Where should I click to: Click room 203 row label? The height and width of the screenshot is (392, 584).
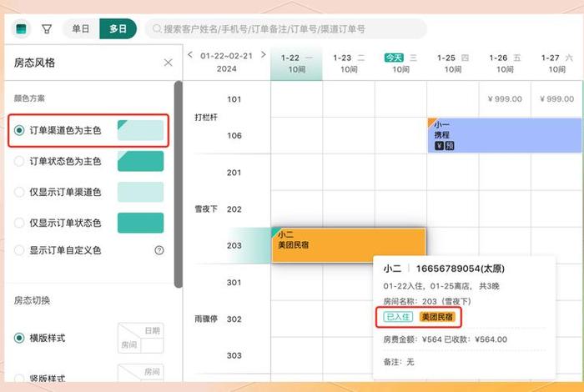coord(234,245)
